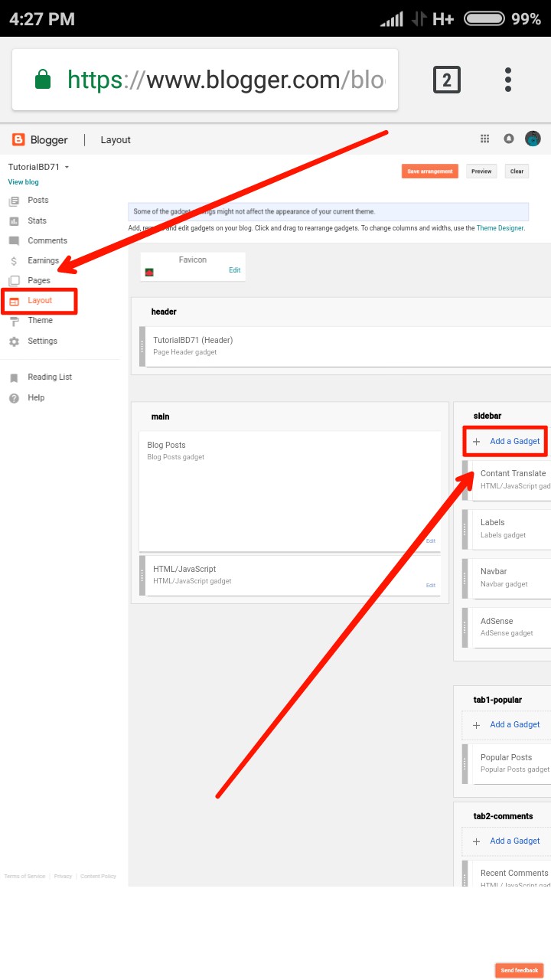This screenshot has height=980, width=551.
Task: Follow the View blog link
Action: point(23,182)
